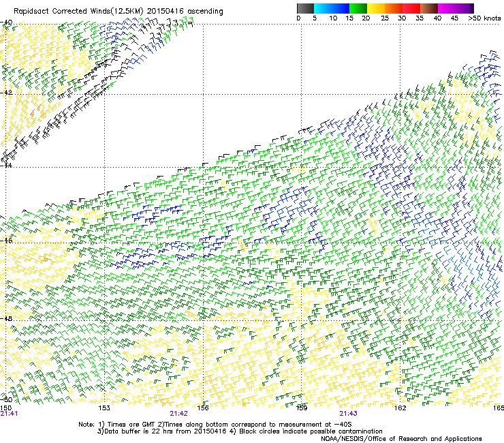This screenshot has width=504, height=443.
Task: Click the 21:43 time stamp
Action: tap(349, 414)
